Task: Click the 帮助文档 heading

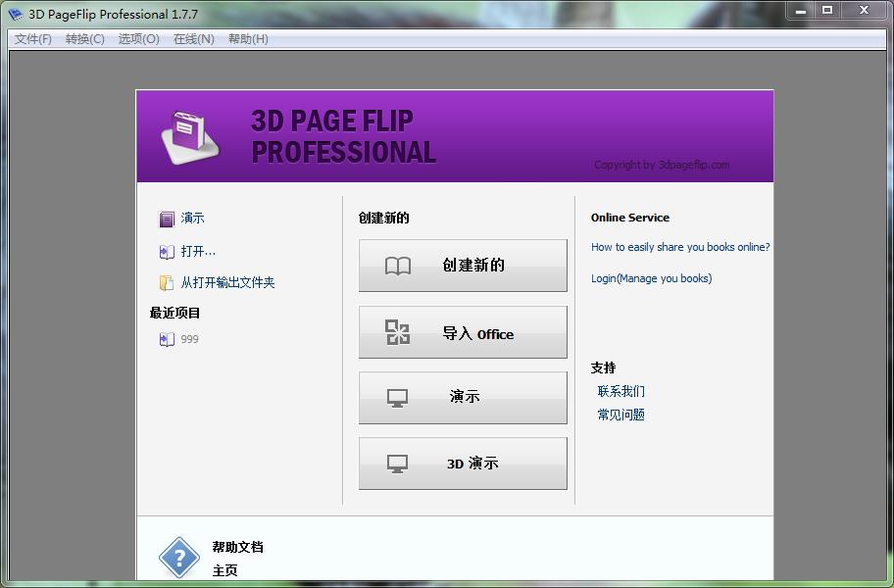Action: 238,547
